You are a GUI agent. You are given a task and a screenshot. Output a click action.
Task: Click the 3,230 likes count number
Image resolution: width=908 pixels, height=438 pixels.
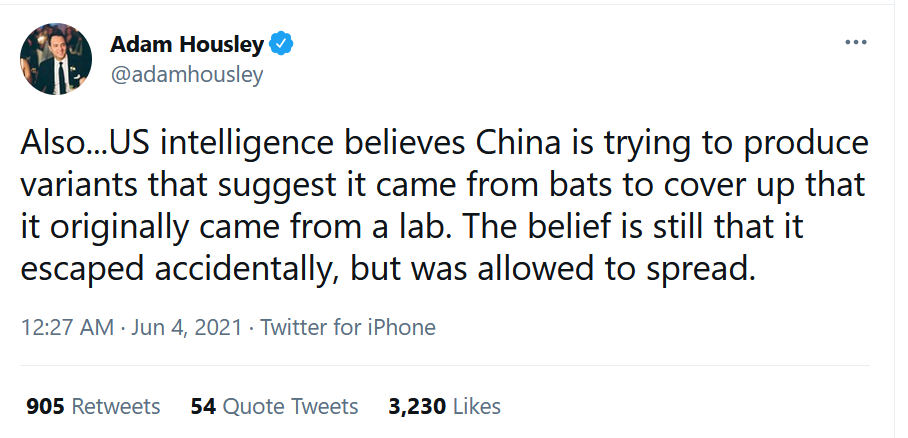pos(417,406)
